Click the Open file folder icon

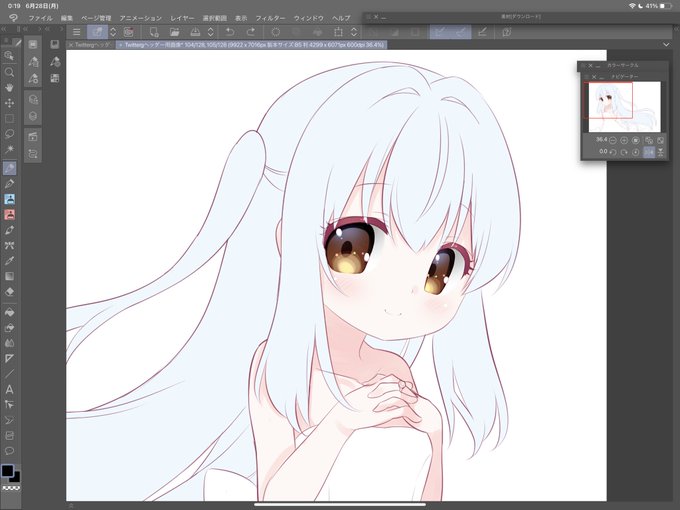pyautogui.click(x=174, y=32)
